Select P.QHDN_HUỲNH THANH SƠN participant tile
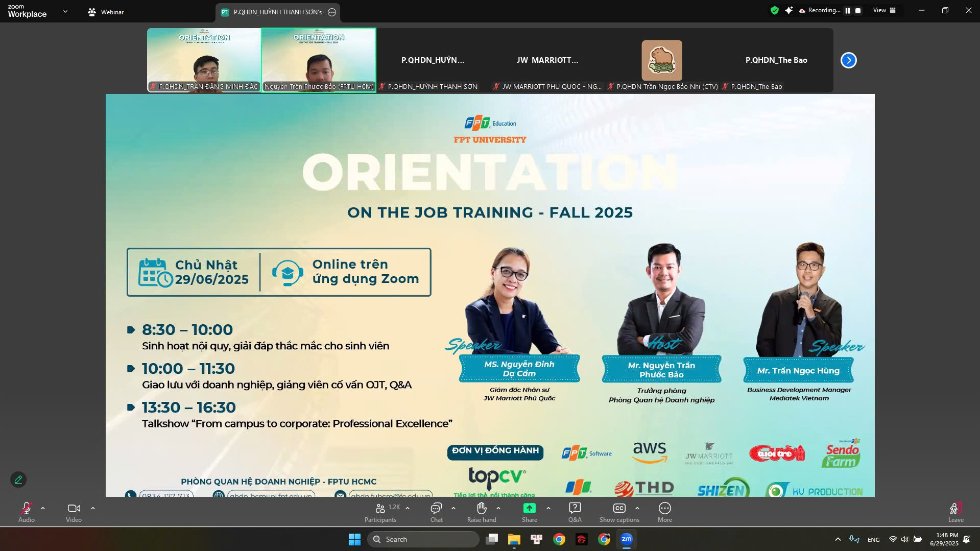The width and height of the screenshot is (980, 551). [433, 60]
